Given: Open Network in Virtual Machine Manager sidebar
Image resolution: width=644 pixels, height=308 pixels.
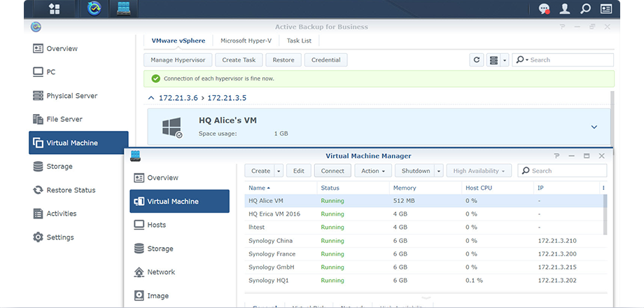Looking at the screenshot, I should coord(179,272).
